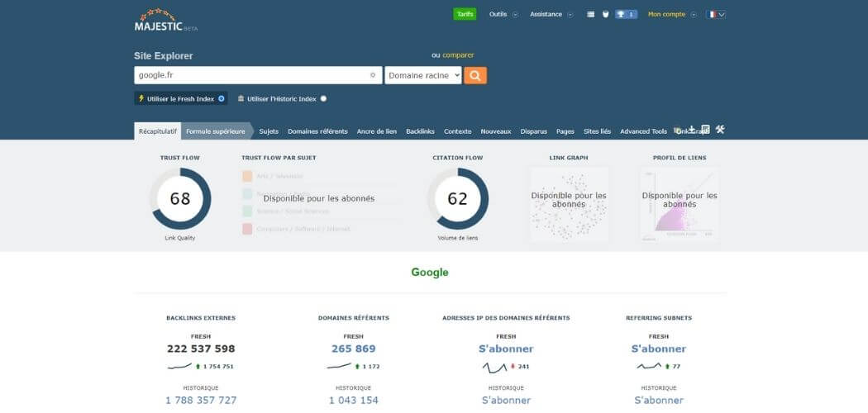Open the Mon compte menu
Screen dimensions: 868x413
pos(666,14)
